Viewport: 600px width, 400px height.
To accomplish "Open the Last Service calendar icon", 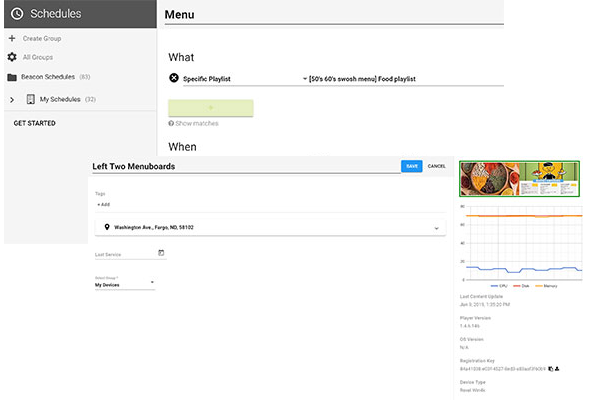I will click(161, 253).
